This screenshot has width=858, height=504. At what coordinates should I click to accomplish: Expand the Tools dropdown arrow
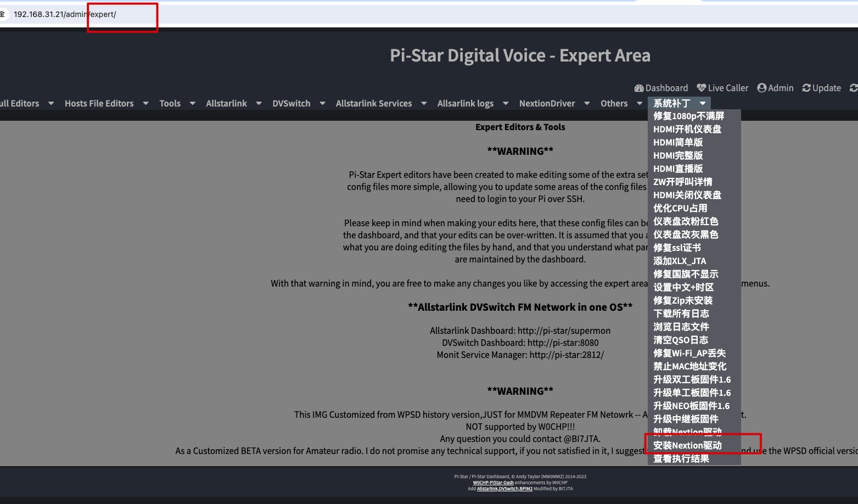point(193,103)
